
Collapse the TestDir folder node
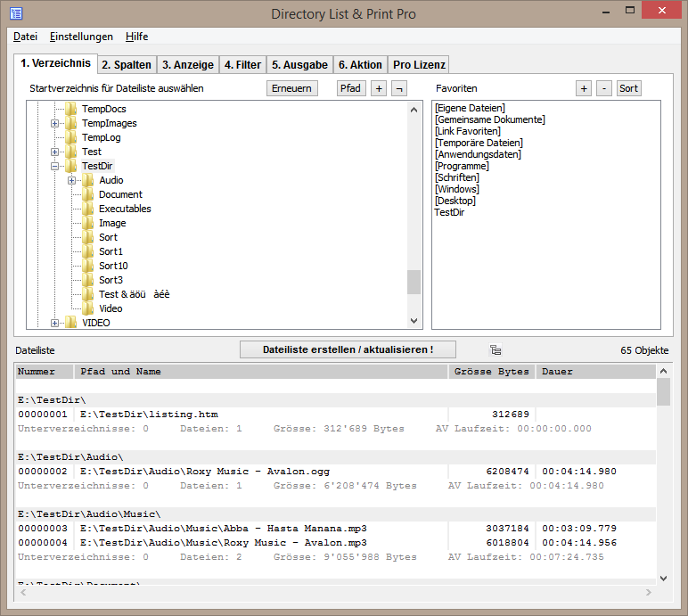(x=55, y=166)
